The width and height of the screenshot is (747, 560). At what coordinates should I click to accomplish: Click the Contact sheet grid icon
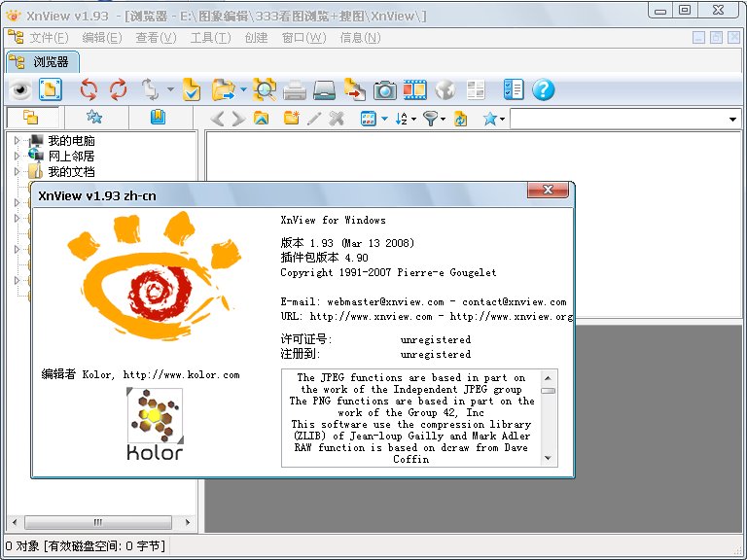click(x=476, y=89)
